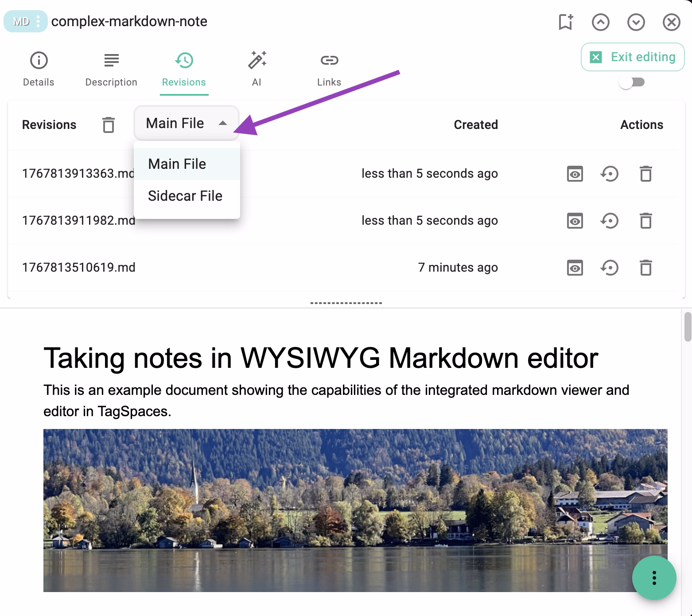The width and height of the screenshot is (692, 616).
Task: Switch to the Details tab
Action: [x=39, y=69]
